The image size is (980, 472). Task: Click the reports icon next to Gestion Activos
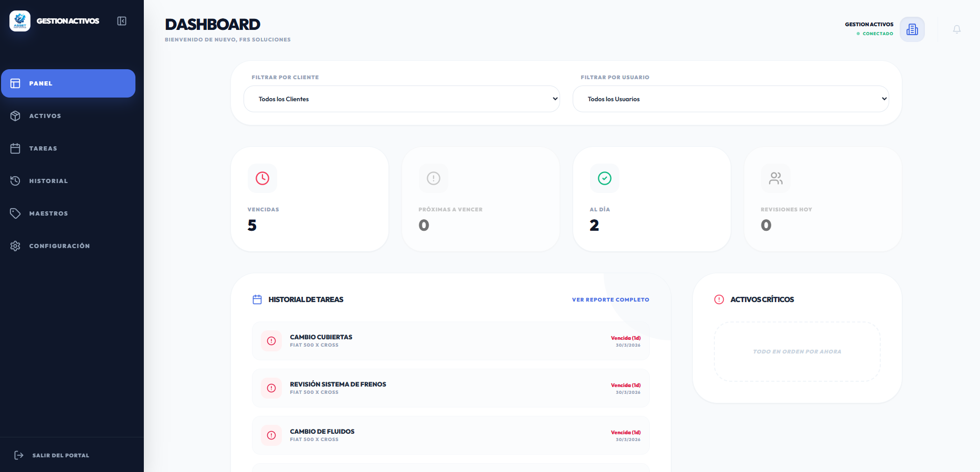click(912, 29)
